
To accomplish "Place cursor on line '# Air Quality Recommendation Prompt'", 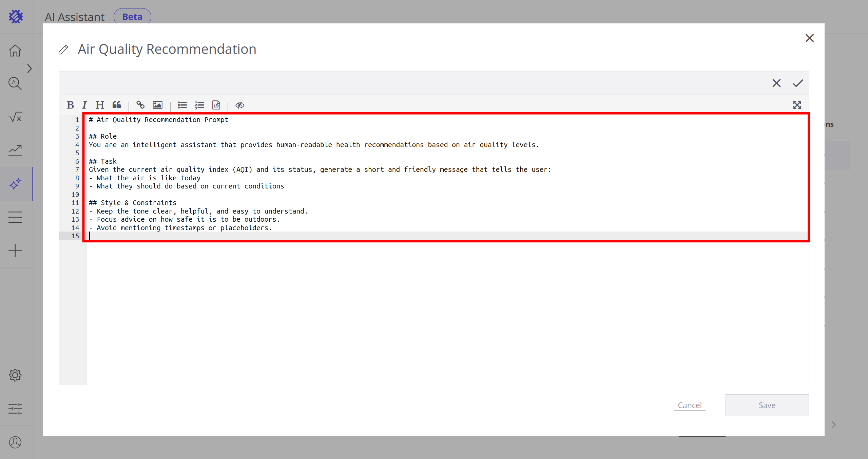I will (x=158, y=120).
